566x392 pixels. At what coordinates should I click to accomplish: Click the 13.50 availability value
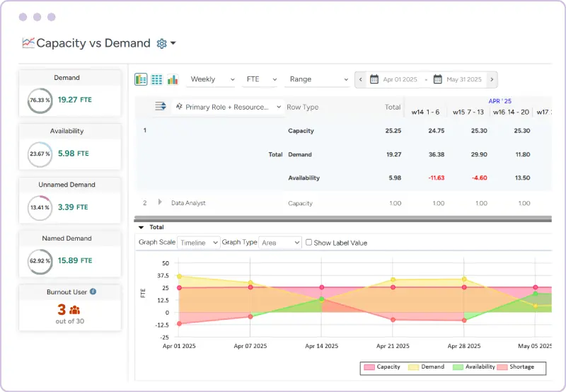(x=522, y=178)
